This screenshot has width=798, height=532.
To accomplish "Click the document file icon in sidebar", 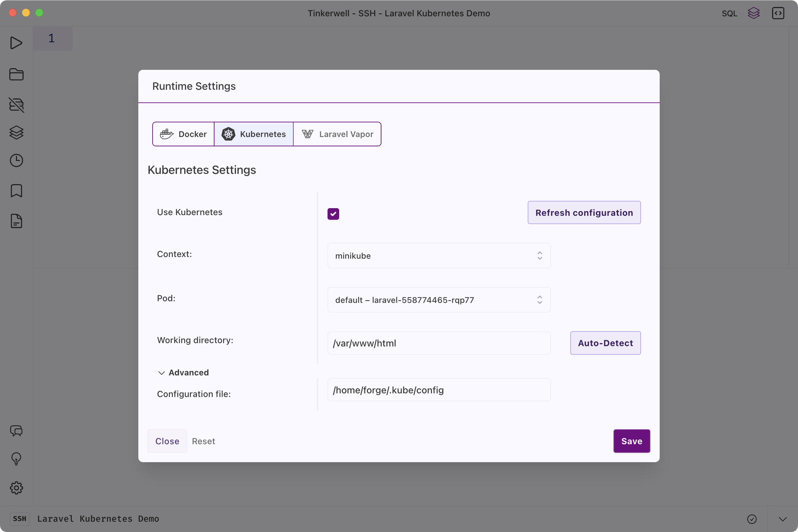I will coord(16,221).
